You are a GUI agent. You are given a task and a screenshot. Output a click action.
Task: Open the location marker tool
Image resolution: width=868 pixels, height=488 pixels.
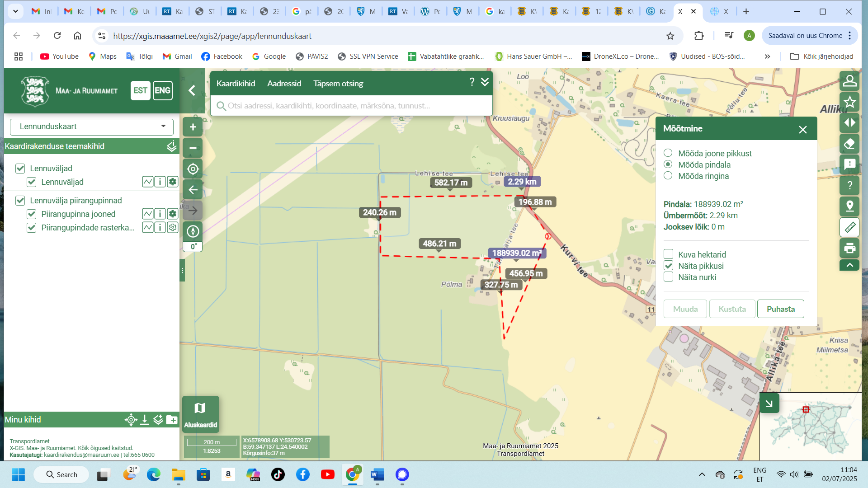849,206
